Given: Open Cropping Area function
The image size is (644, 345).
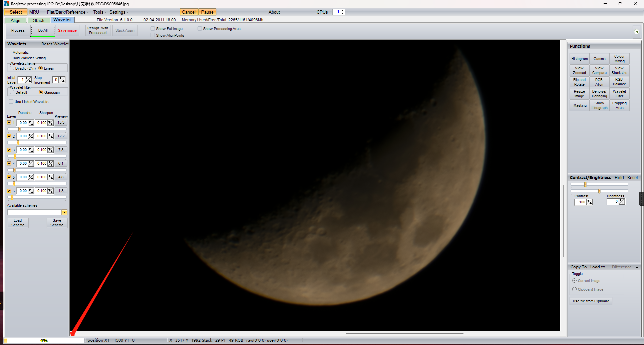Looking at the screenshot, I should click(619, 105).
